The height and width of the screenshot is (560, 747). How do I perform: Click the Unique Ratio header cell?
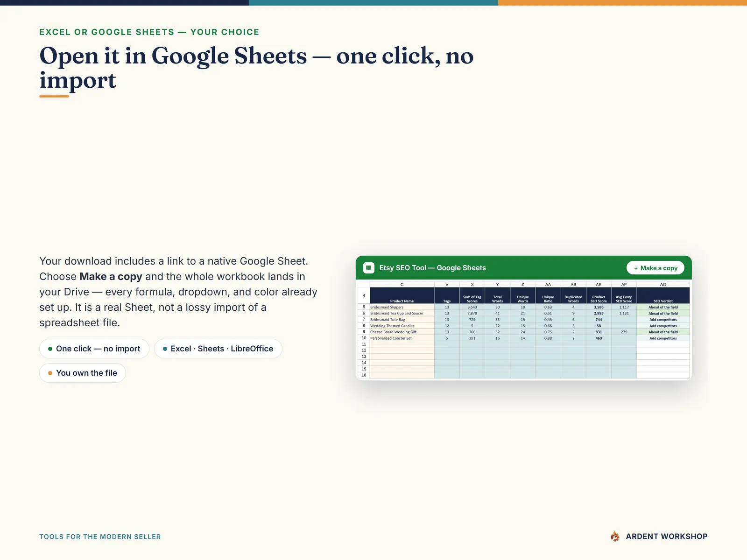coord(548,295)
